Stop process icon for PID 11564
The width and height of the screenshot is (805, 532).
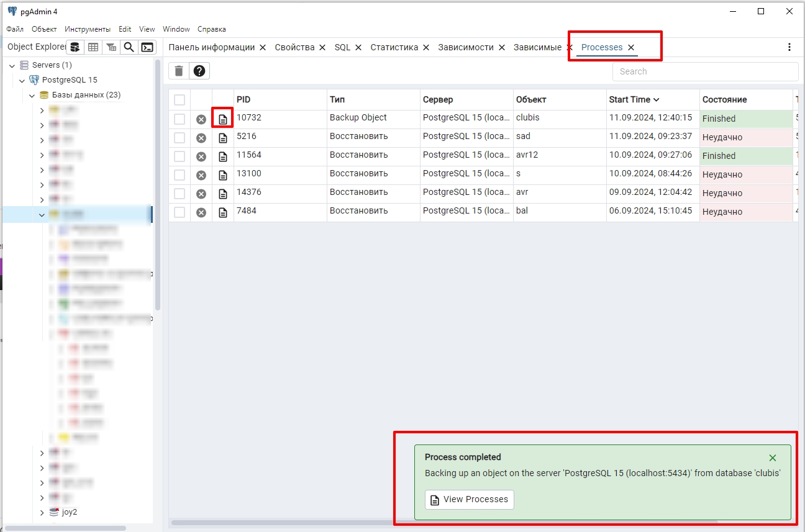[201, 156]
